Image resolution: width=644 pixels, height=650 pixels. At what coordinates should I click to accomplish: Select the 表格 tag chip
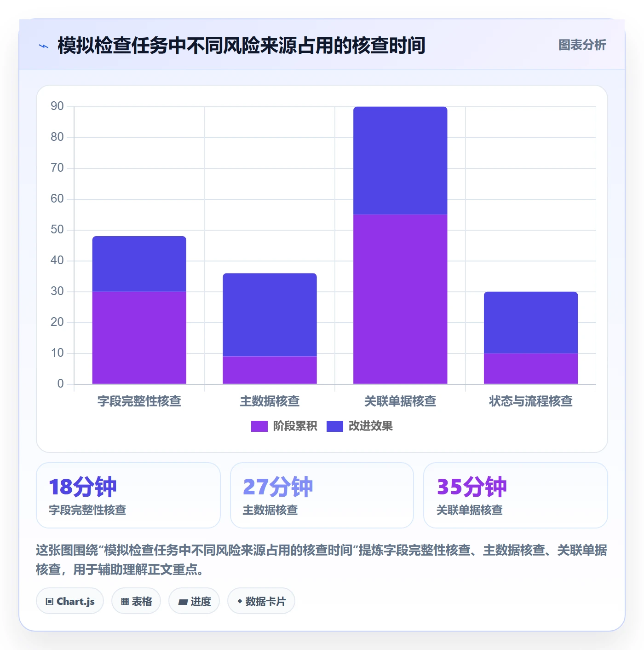[136, 601]
